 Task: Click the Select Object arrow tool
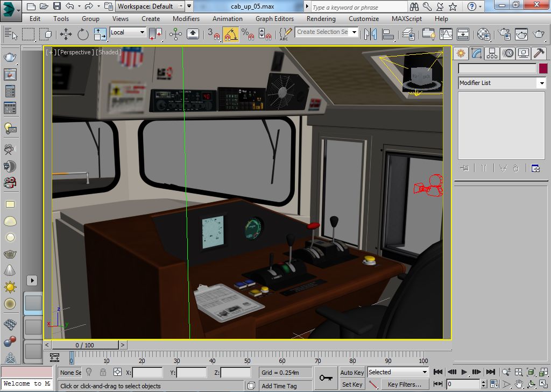tap(11, 34)
